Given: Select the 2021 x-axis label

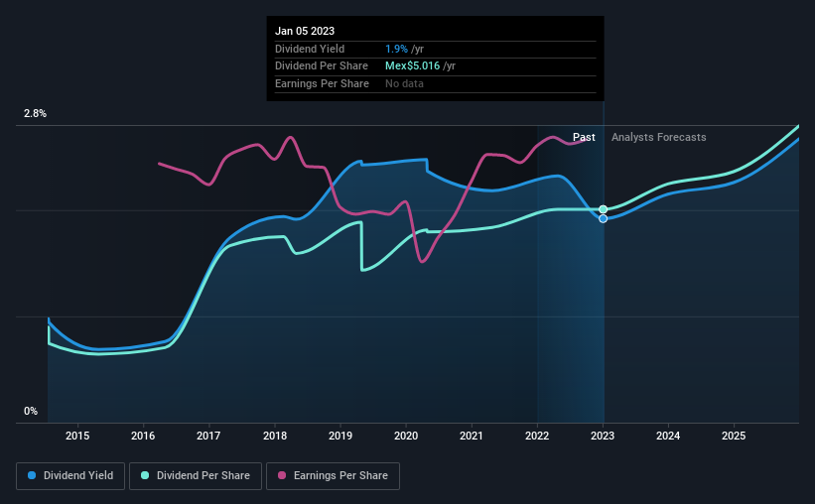Looking at the screenshot, I should [472, 436].
